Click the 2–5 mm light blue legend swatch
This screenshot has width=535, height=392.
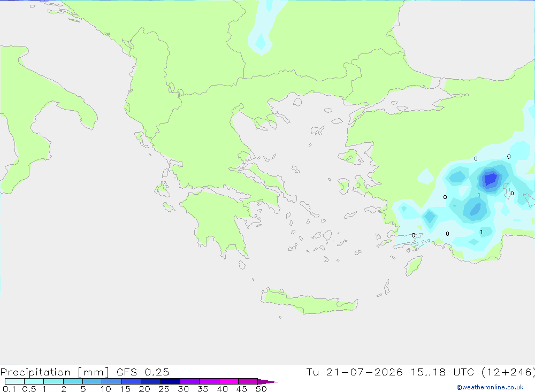pyautogui.click(x=73, y=381)
